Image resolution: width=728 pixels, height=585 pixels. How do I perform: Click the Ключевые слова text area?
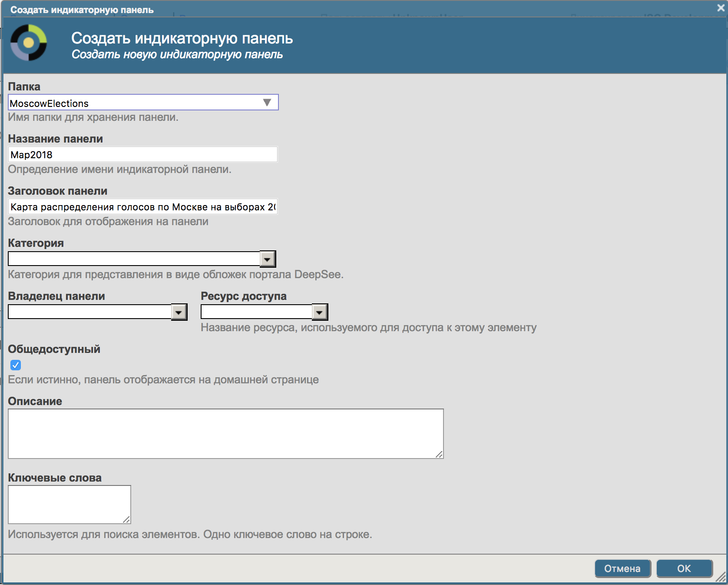click(69, 505)
